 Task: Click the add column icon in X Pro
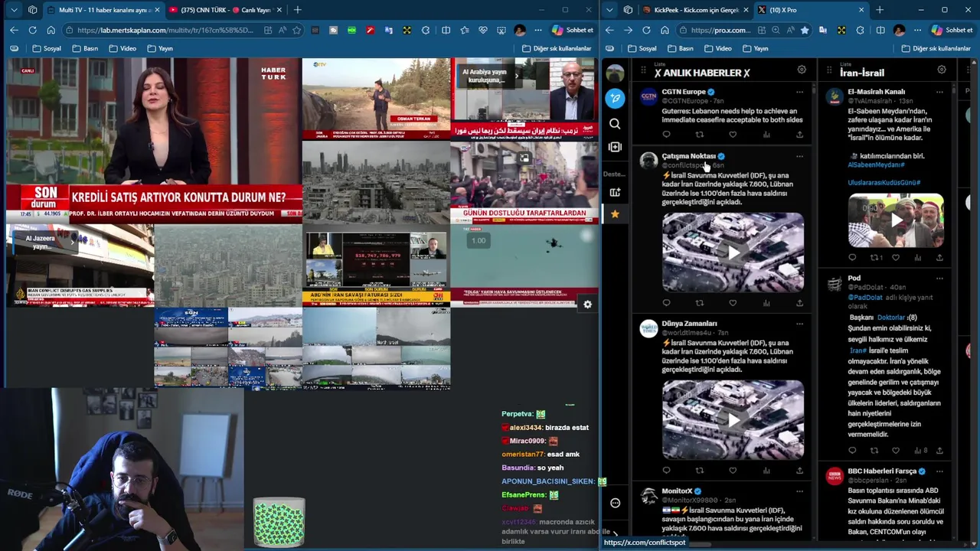[x=615, y=147]
